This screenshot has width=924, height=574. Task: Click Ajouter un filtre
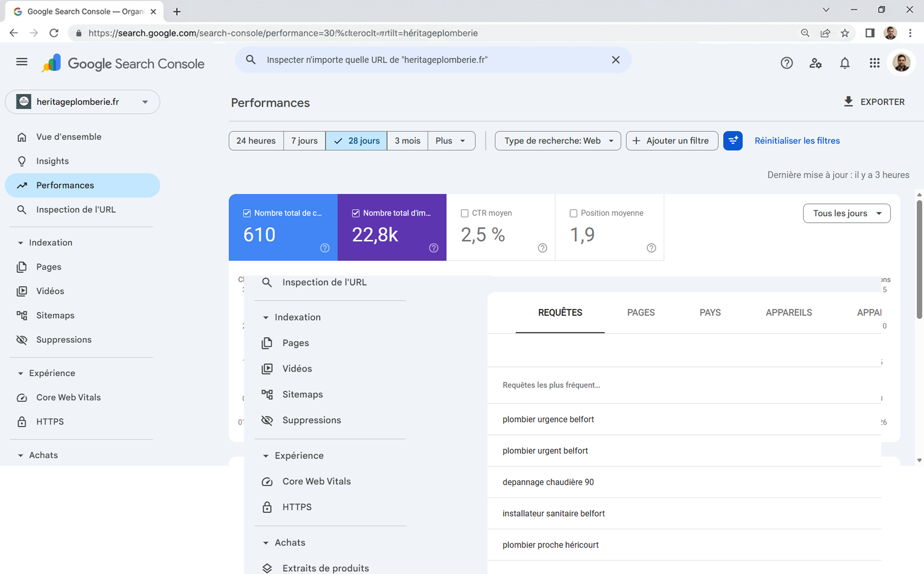click(672, 141)
